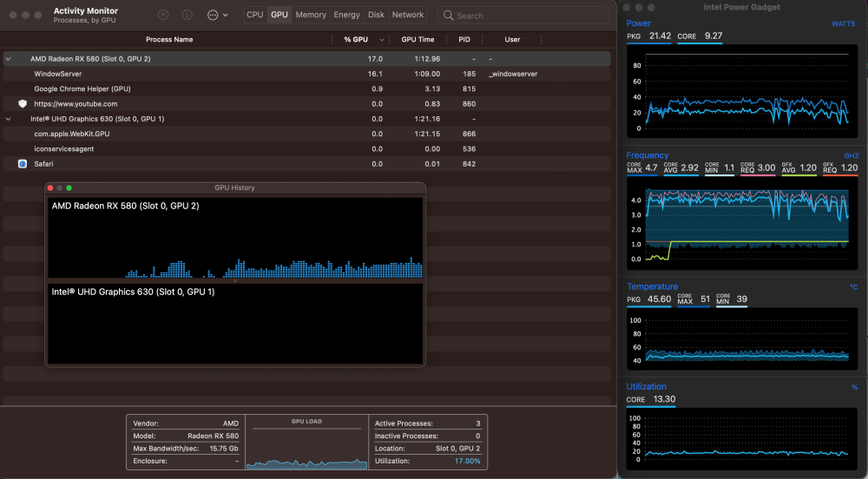The height and width of the screenshot is (479, 868).
Task: Sort by the Process Name column
Action: pyautogui.click(x=169, y=39)
